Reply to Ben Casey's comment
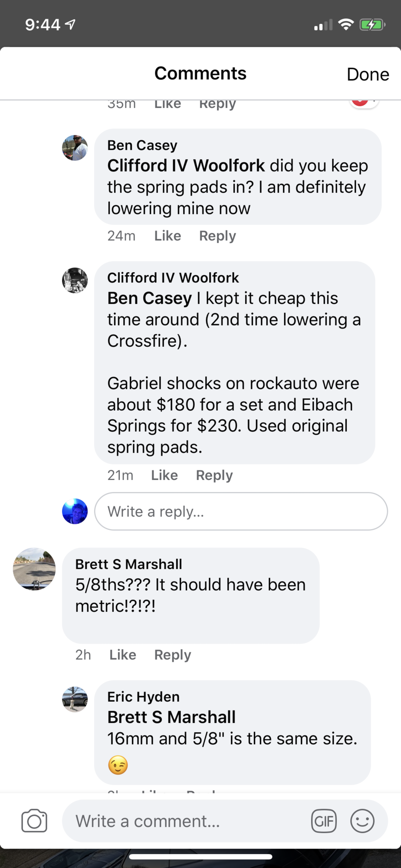The width and height of the screenshot is (401, 868). coord(217,236)
